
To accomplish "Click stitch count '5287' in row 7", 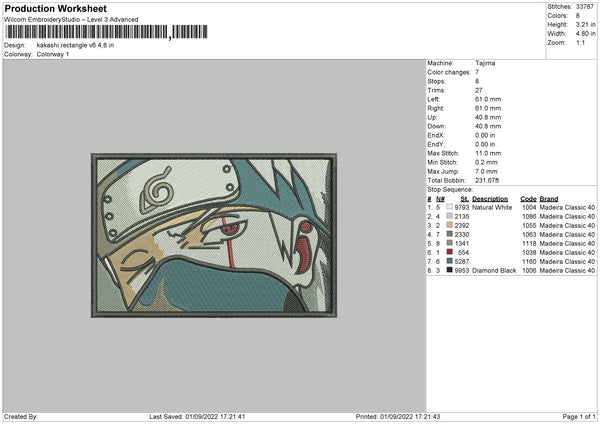I will coord(462,261).
